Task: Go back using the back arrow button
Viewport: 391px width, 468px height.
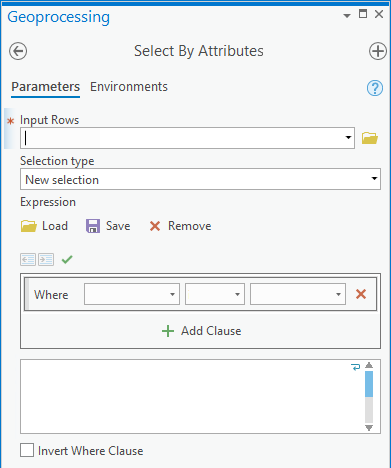Action: pos(18,51)
